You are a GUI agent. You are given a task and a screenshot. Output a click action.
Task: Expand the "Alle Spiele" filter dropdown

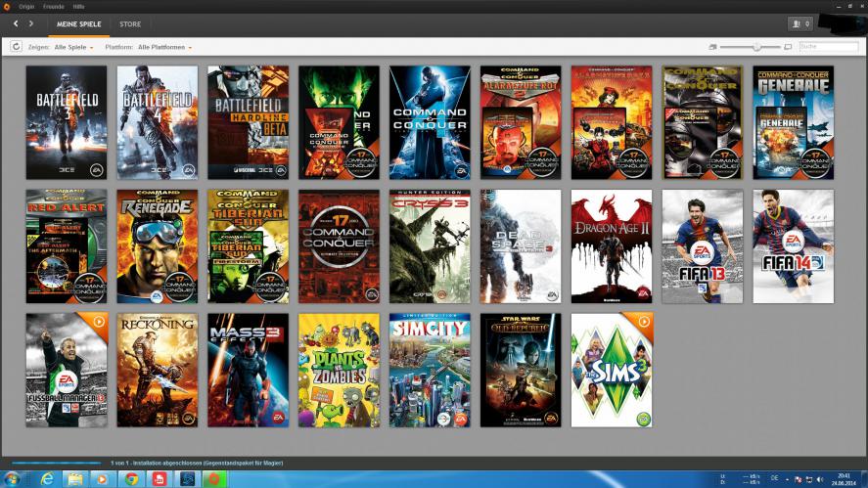click(x=74, y=47)
